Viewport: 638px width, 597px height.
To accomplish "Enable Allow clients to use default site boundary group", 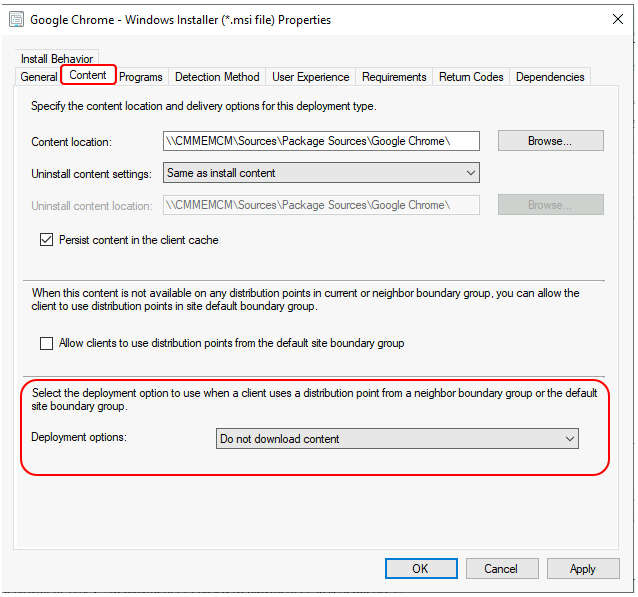I will pyautogui.click(x=46, y=343).
